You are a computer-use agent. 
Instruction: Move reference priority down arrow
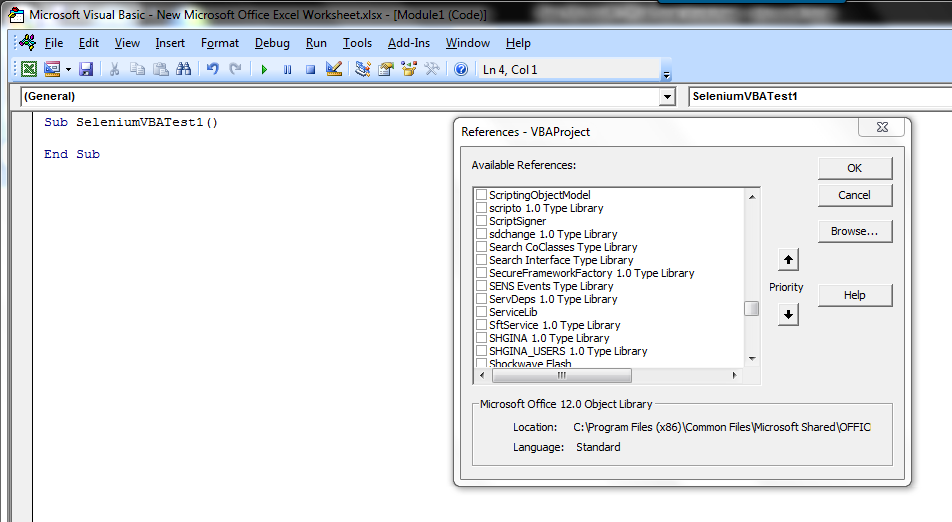(x=788, y=314)
